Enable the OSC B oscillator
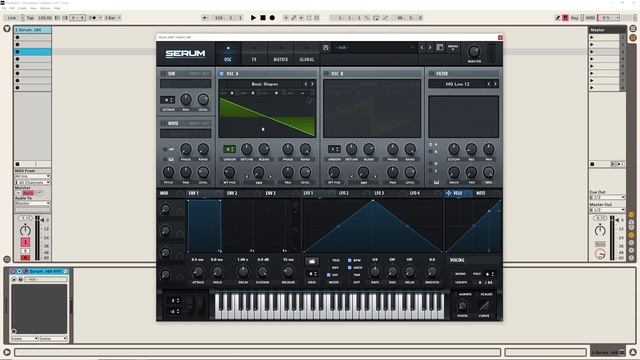The image size is (640, 360). (x=326, y=73)
